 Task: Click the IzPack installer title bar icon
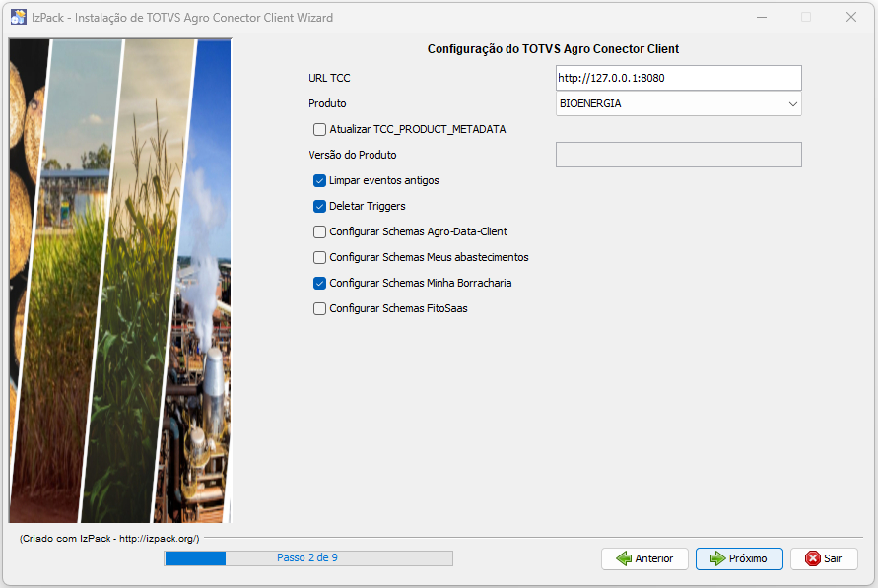(x=18, y=17)
